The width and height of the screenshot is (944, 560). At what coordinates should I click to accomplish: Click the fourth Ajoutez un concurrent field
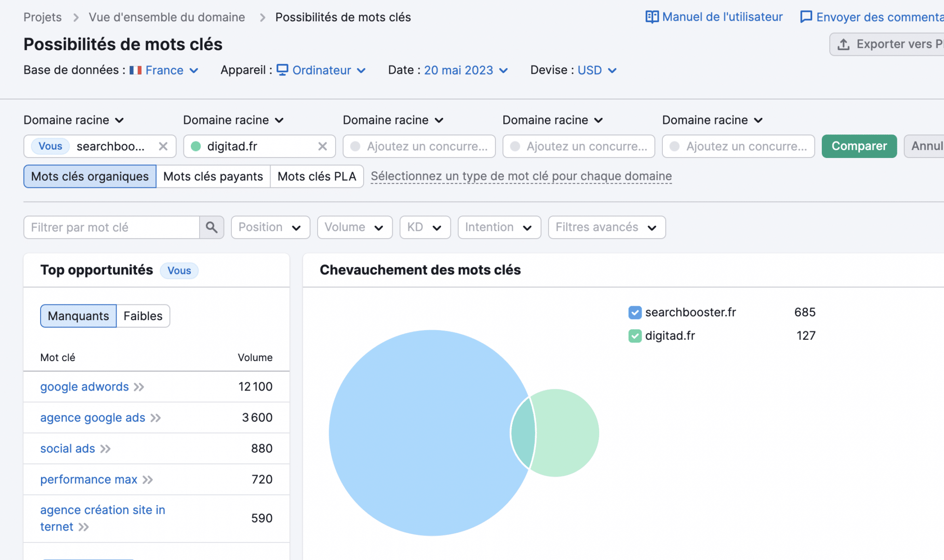click(579, 146)
